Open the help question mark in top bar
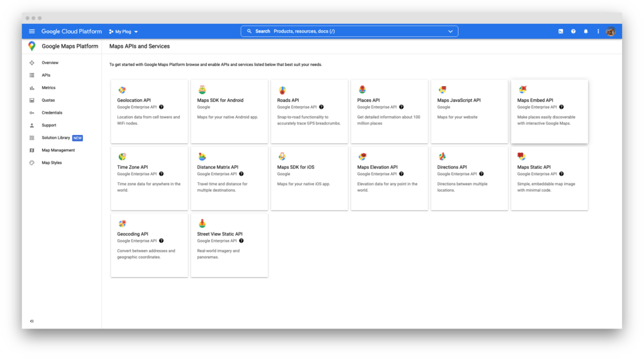 tap(574, 31)
